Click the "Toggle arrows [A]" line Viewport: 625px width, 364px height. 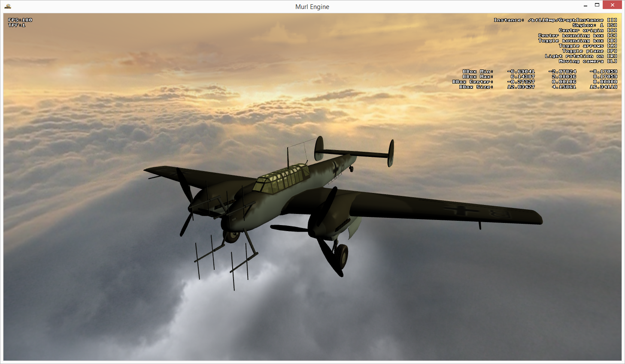click(588, 46)
